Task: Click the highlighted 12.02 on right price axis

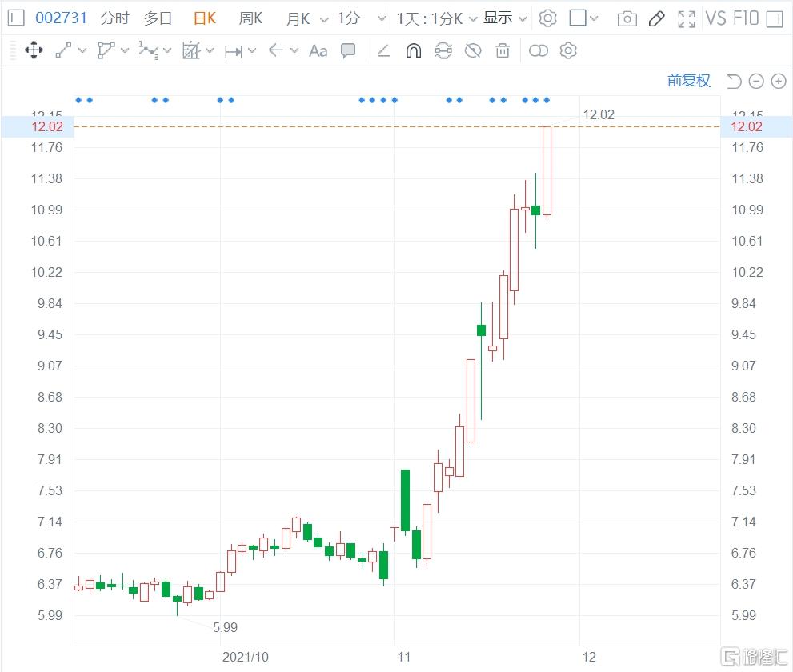Action: pyautogui.click(x=747, y=126)
